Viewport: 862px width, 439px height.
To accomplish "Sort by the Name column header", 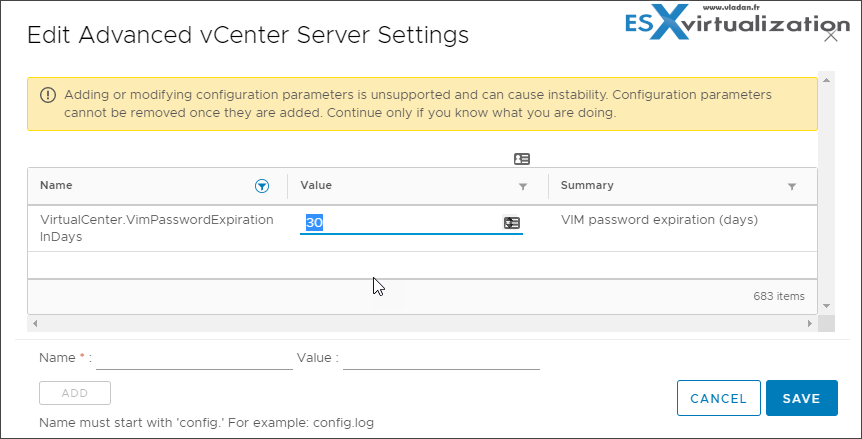I will click(56, 185).
